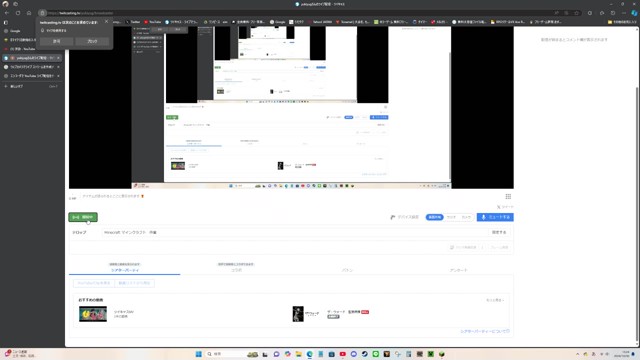Screen dimensions: 640x360
Task: Click Block in the permission popup
Action: [x=92, y=41]
